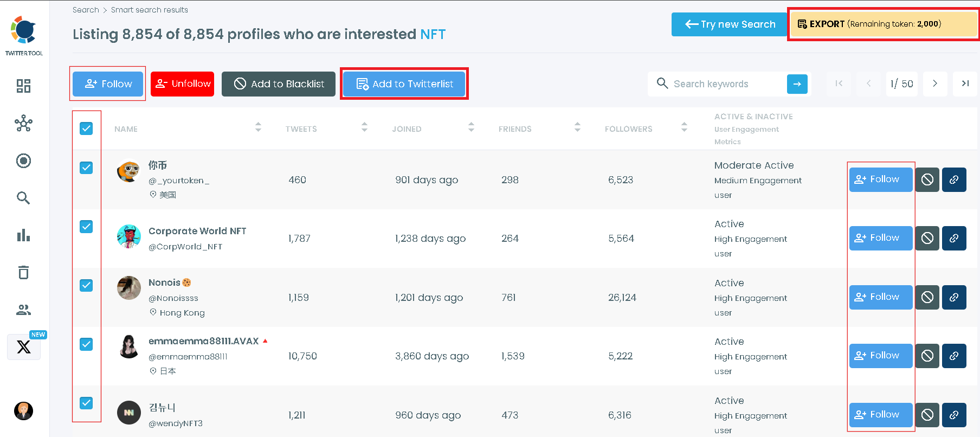Follow @wendyNFT3 from its row
The image size is (980, 437).
tap(881, 415)
